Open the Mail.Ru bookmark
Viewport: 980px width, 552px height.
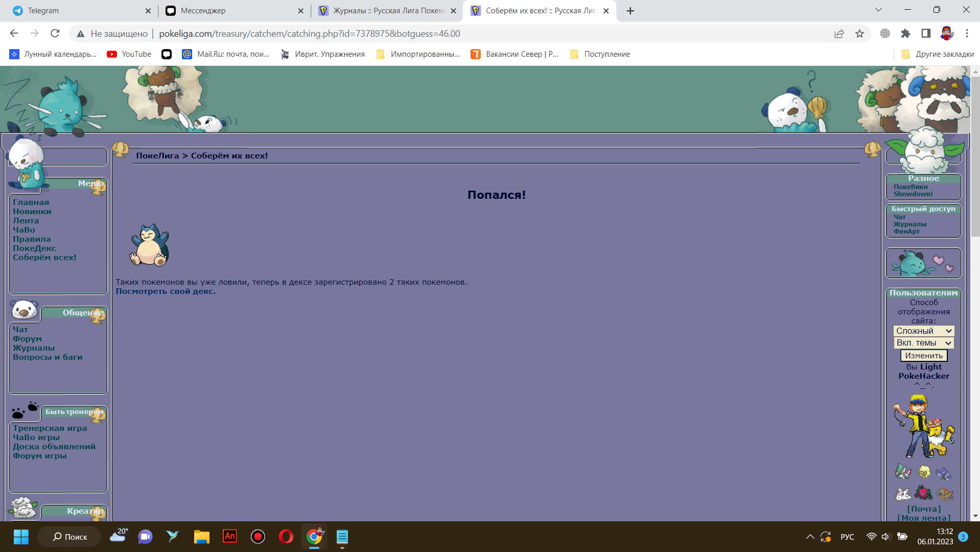[226, 54]
